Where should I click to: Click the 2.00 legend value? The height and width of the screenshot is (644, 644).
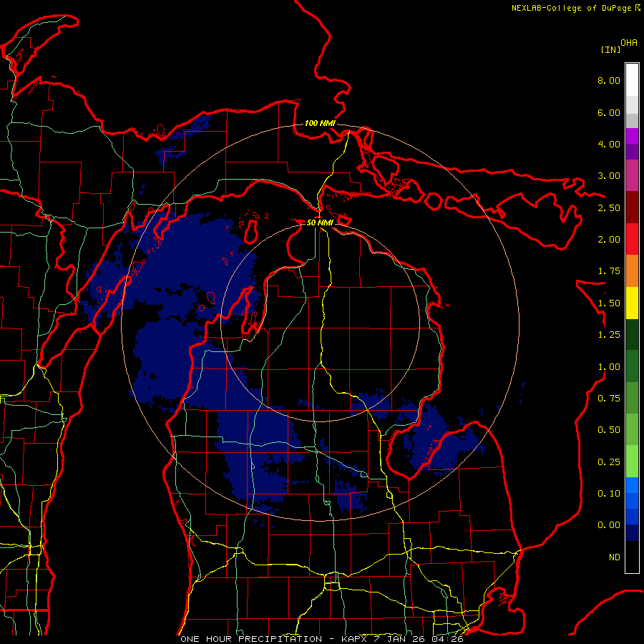609,240
